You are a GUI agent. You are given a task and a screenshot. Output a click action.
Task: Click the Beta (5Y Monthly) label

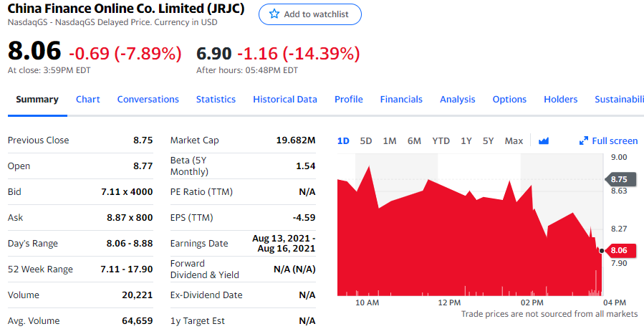point(189,166)
